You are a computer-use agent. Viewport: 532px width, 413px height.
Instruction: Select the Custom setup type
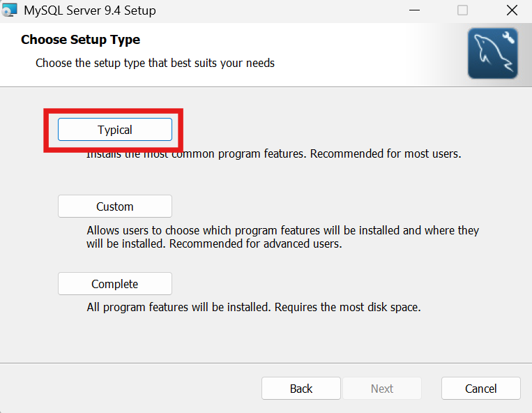(x=115, y=206)
